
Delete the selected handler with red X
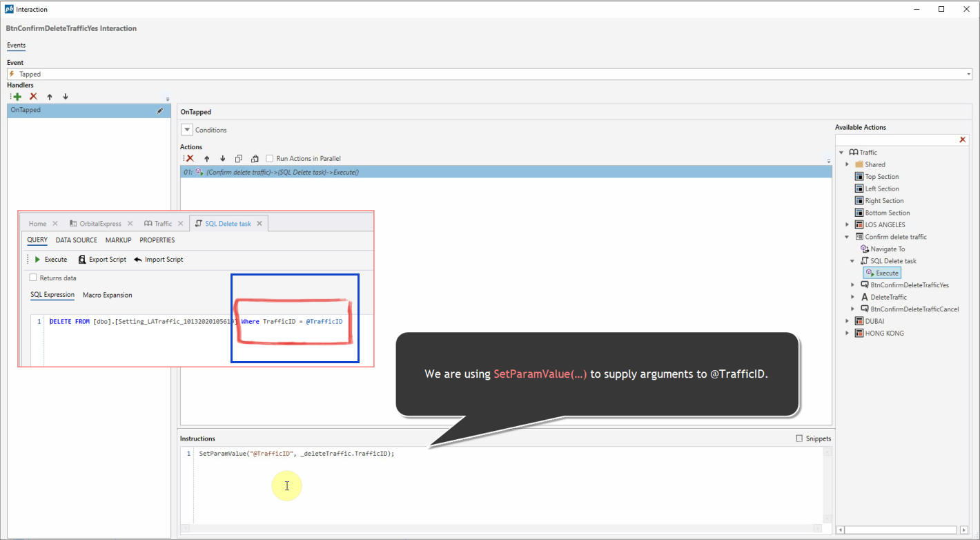[33, 97]
